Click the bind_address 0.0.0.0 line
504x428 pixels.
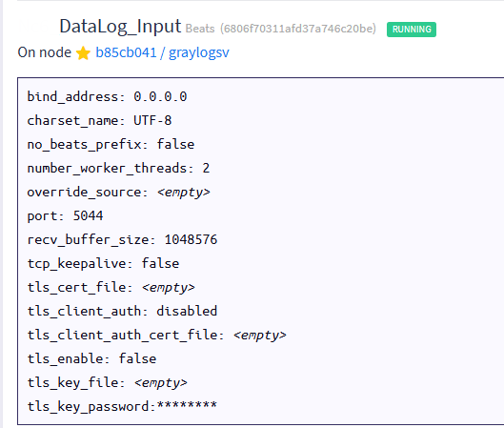click(107, 96)
